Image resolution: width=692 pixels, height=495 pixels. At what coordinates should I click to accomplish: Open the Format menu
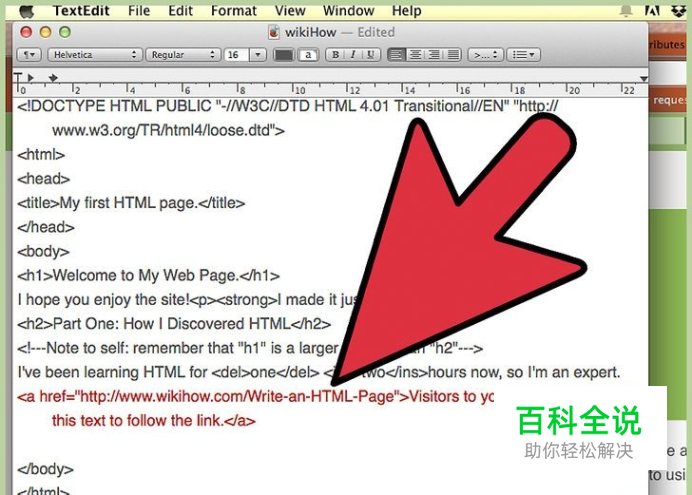[x=233, y=11]
